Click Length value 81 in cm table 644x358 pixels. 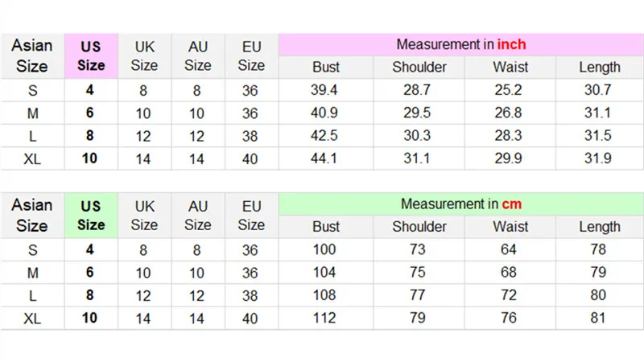(598, 318)
